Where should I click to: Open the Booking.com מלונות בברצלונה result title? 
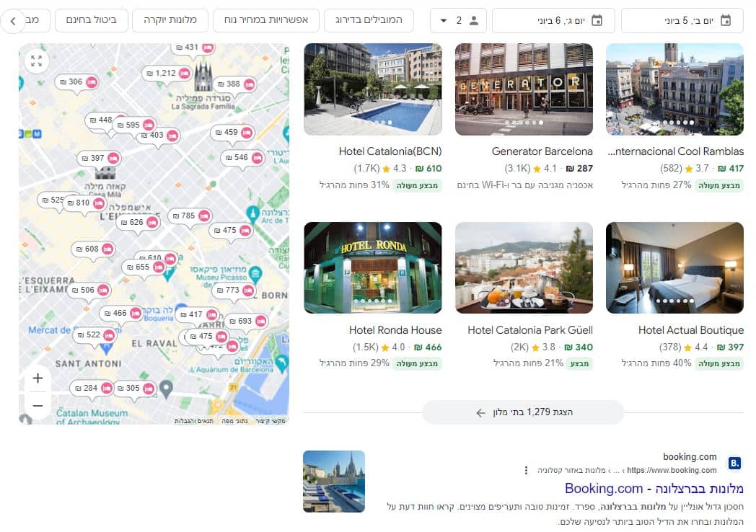pos(654,489)
